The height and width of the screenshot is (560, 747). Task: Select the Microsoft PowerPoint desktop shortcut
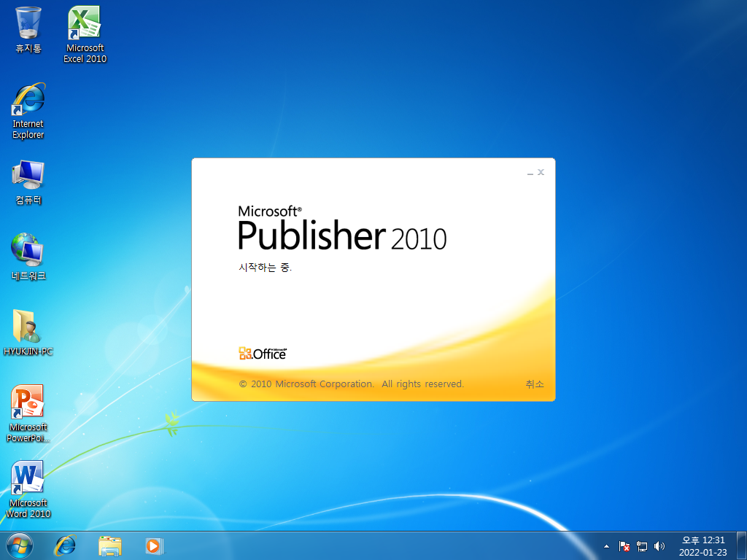[28, 413]
